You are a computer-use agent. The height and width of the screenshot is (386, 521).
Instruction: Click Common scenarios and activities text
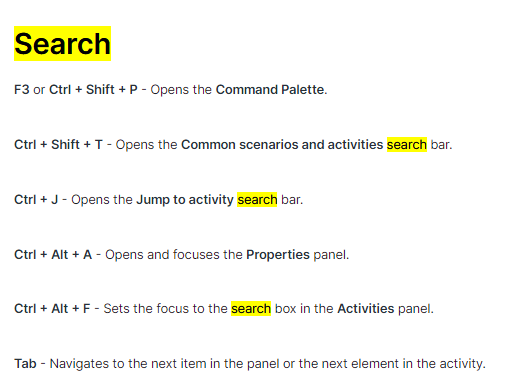pos(282,145)
